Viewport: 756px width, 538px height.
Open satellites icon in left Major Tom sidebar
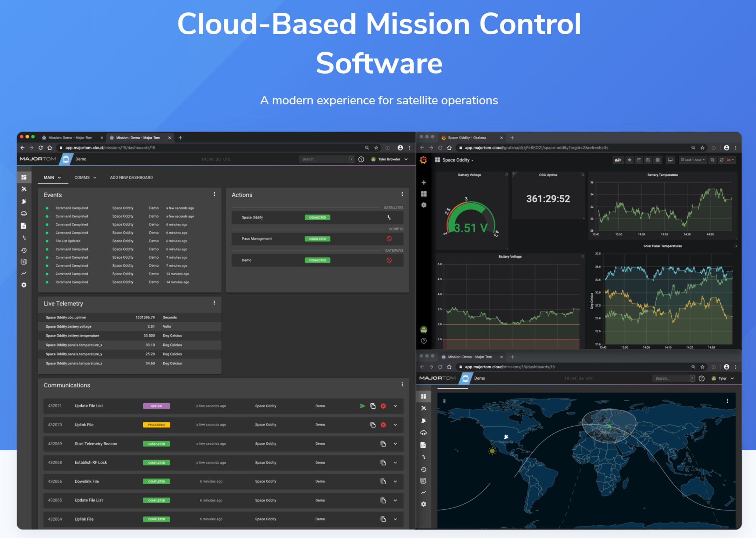coord(24,189)
